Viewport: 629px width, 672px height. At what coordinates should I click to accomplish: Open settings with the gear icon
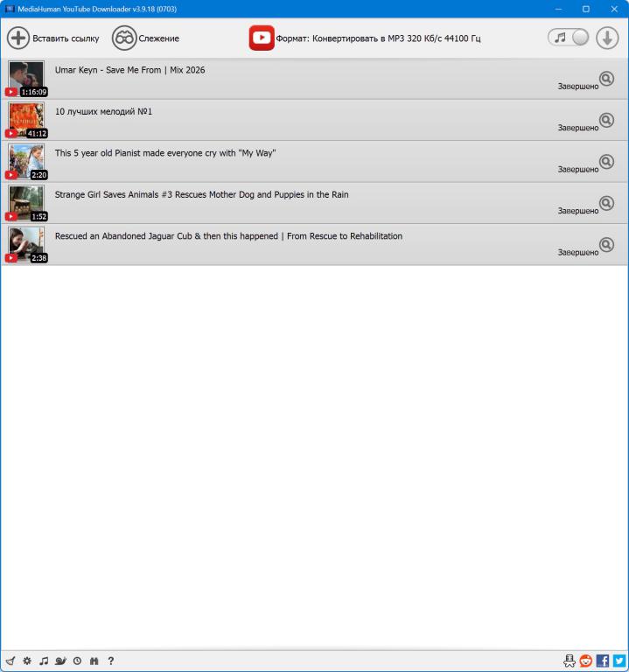coord(27,661)
